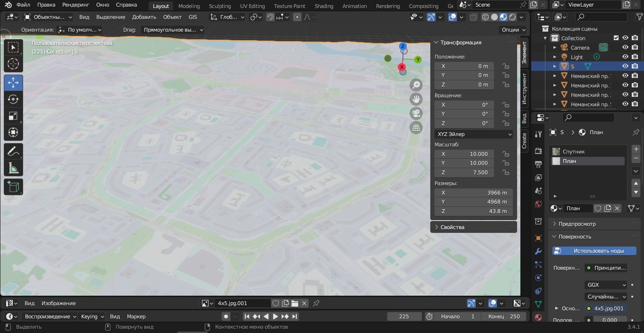Pick the Measure tool
Screen dimensions: 644x333
pyautogui.click(x=13, y=168)
